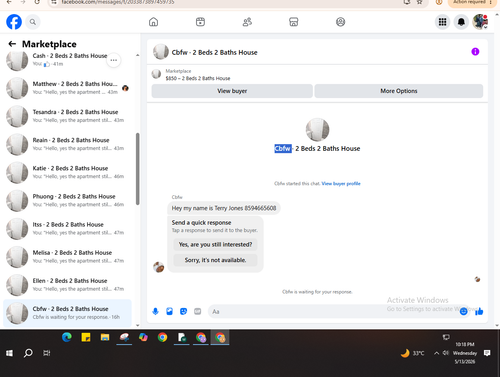500x377 pixels.
Task: Click the highlighted Cbfw name text
Action: pos(283,148)
